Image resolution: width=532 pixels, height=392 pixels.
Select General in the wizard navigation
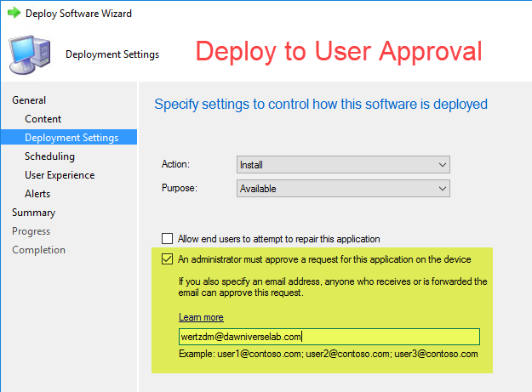pos(29,100)
